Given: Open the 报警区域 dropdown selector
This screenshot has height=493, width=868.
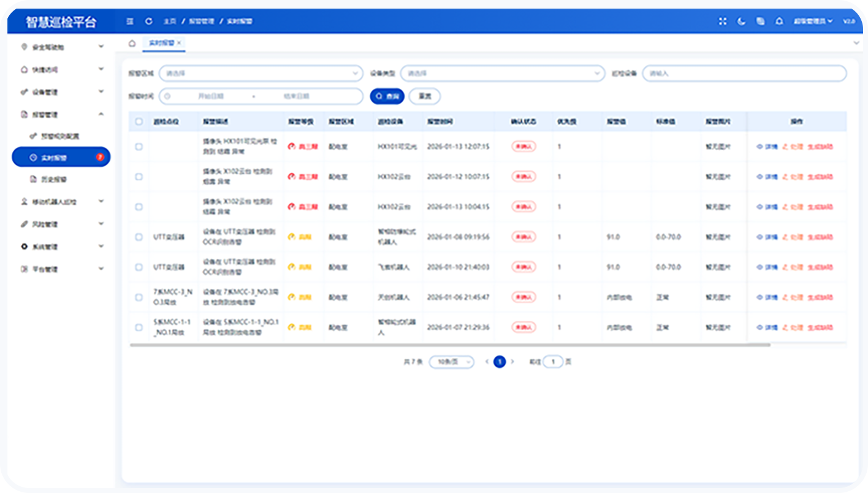Looking at the screenshot, I should (x=261, y=73).
